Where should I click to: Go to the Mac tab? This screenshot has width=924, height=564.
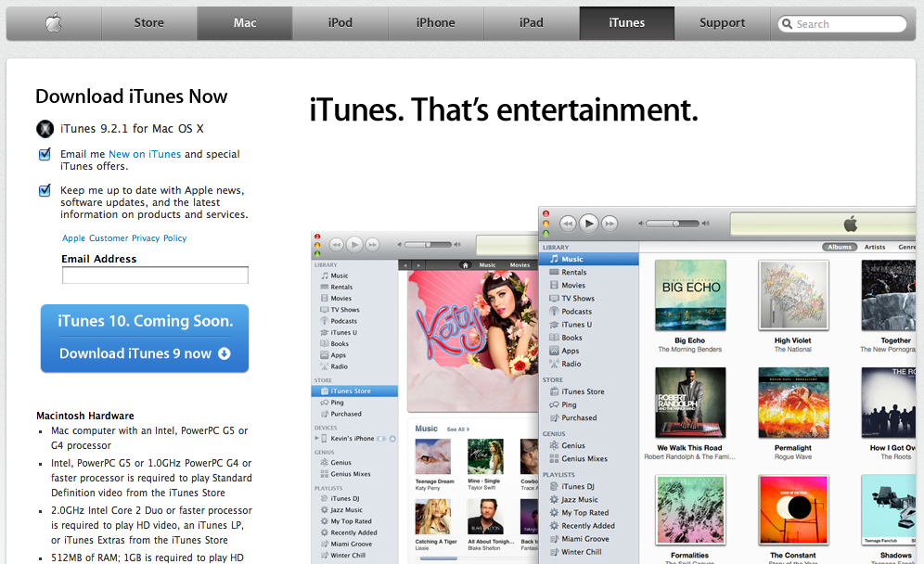click(x=245, y=23)
